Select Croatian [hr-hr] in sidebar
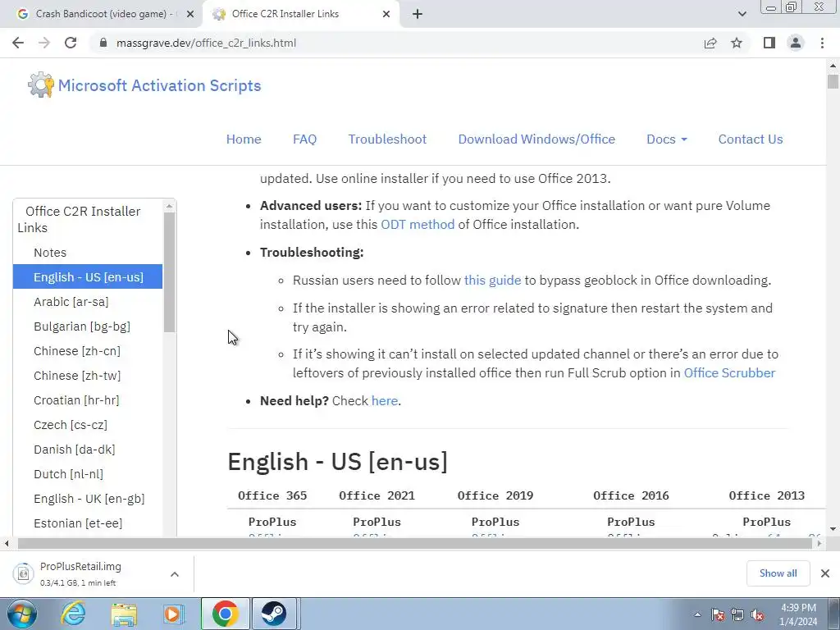840x630 pixels. point(76,400)
